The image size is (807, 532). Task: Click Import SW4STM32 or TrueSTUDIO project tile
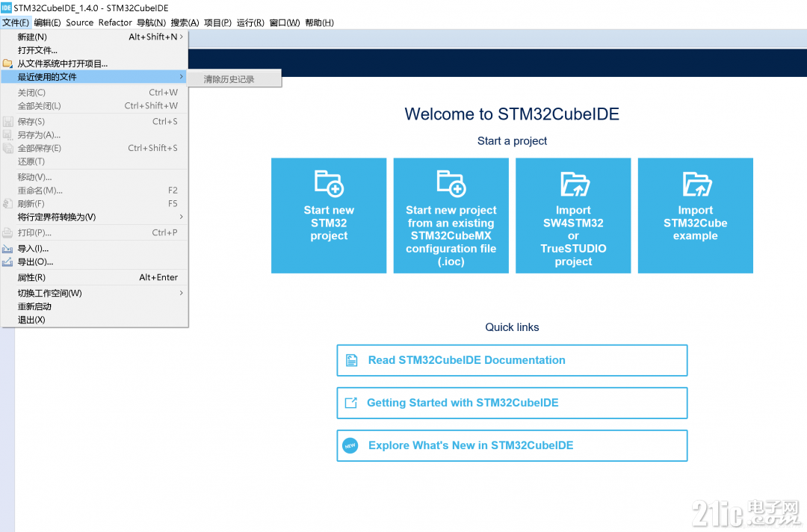click(573, 216)
